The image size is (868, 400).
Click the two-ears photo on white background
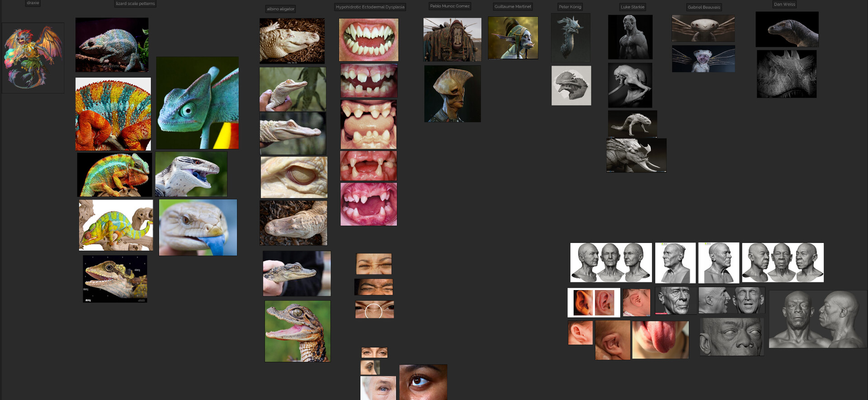[x=594, y=303]
